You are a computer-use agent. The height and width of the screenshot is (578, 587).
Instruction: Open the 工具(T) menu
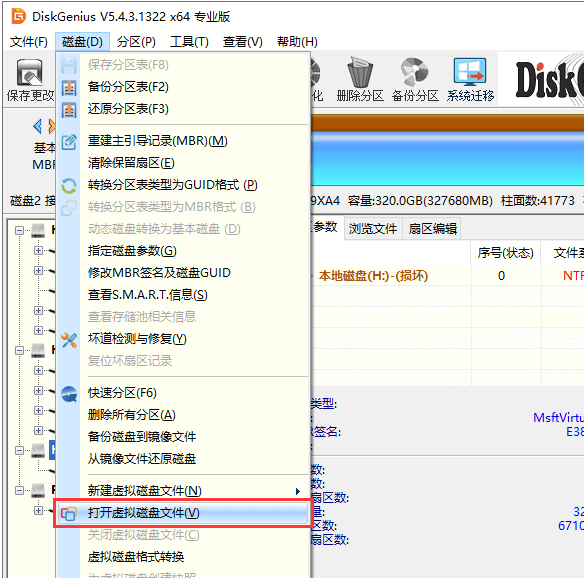tap(189, 42)
